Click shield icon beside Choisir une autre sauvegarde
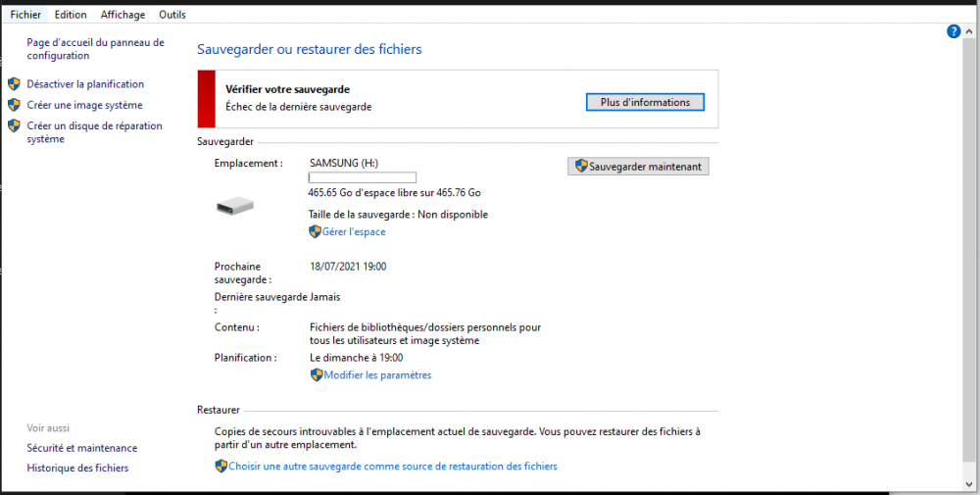 [221, 467]
